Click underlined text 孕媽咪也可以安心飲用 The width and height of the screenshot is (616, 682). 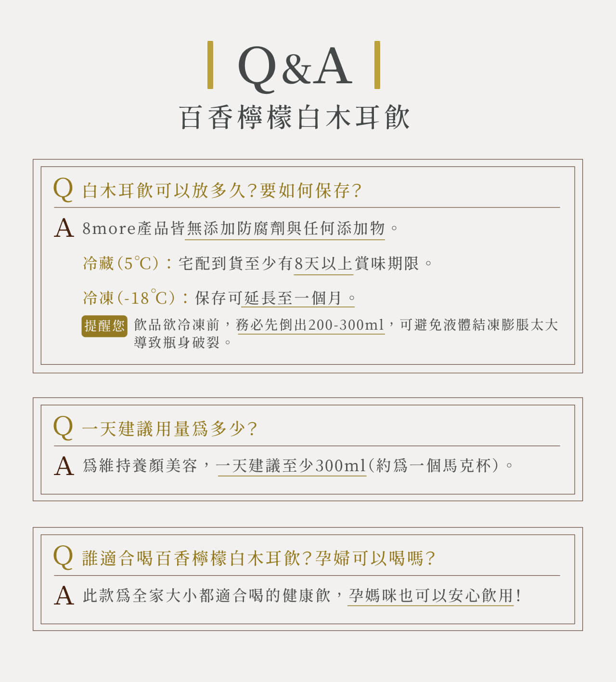click(431, 595)
